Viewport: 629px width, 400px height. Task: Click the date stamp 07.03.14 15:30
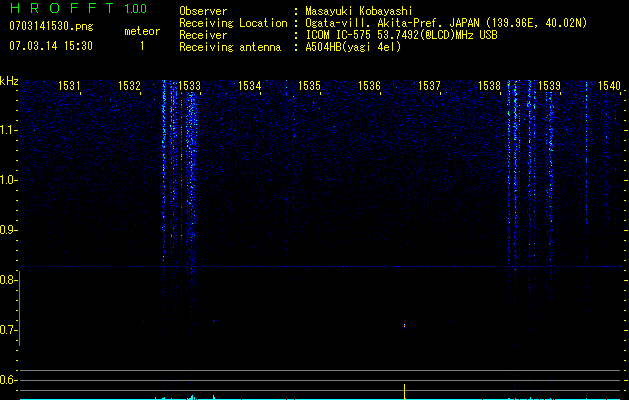click(51, 46)
